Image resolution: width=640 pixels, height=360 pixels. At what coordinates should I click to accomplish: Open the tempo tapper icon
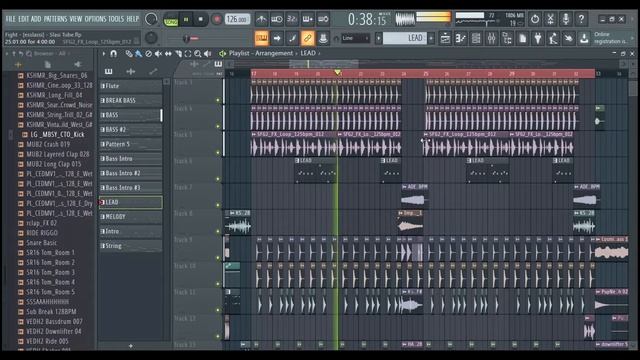[553, 39]
